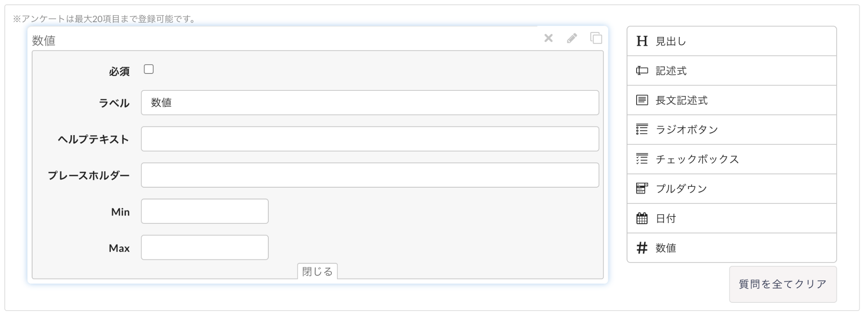Click 質問を全てクリア button

[x=783, y=284]
